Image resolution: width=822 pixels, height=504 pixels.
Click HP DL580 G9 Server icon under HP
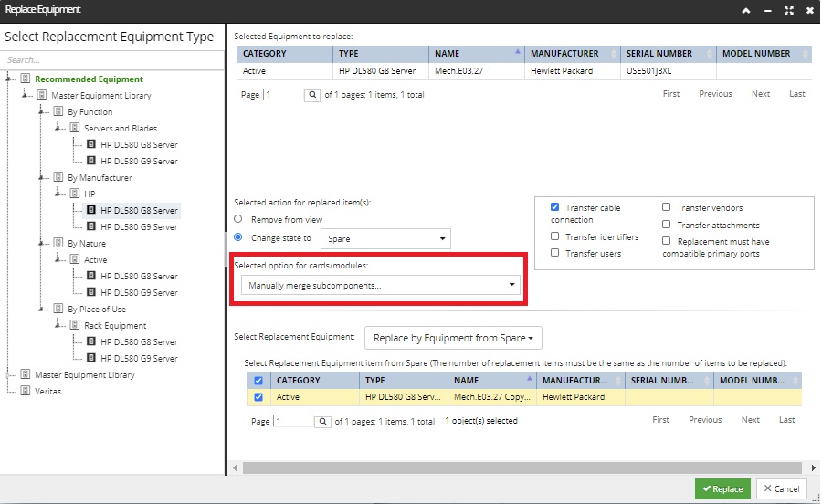point(91,226)
